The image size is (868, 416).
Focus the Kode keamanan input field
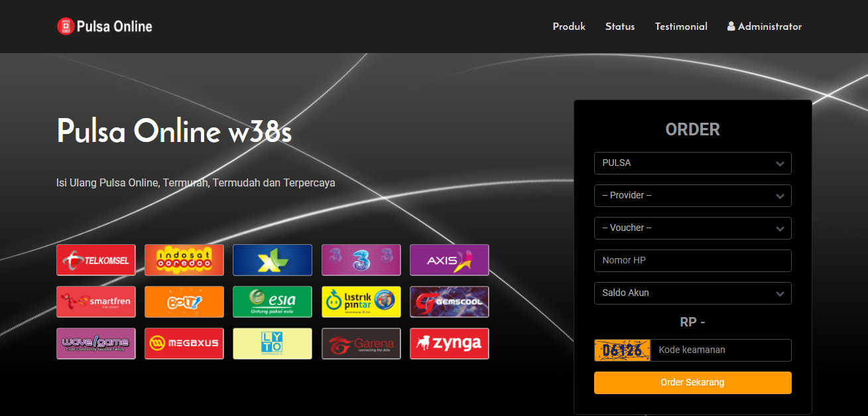click(x=721, y=350)
